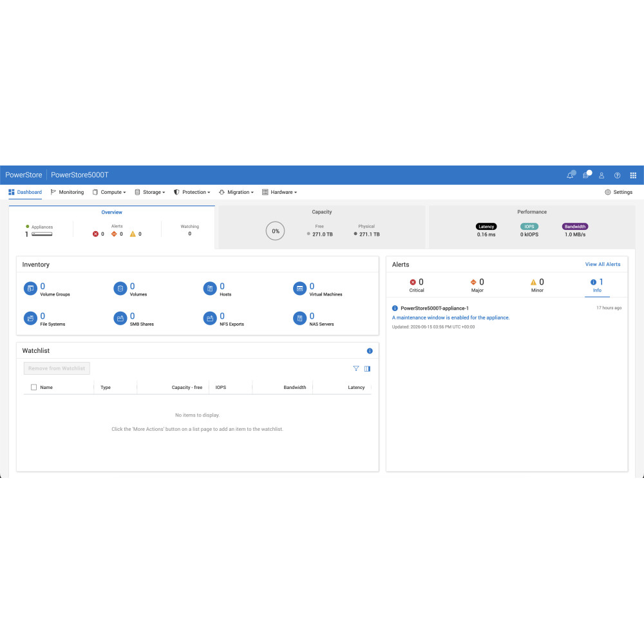The image size is (644, 644).
Task: Click the NAS Servers count 0
Action: (x=312, y=316)
